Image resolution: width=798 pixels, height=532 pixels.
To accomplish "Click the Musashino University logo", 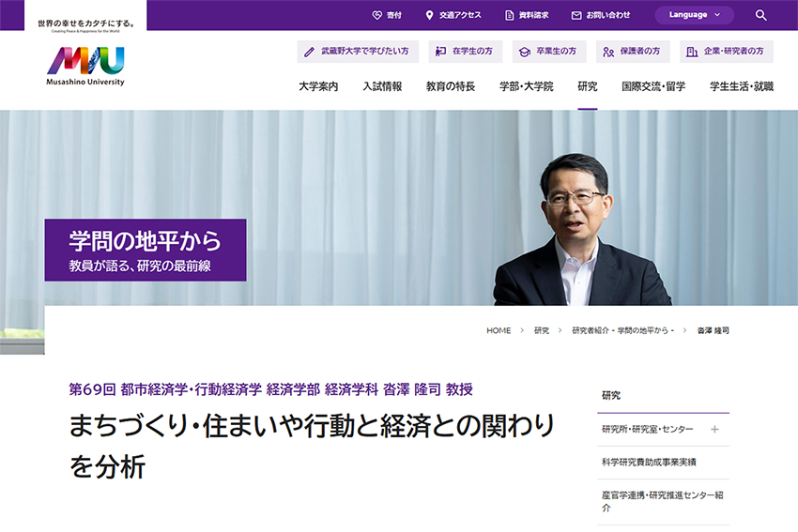I will pyautogui.click(x=85, y=66).
